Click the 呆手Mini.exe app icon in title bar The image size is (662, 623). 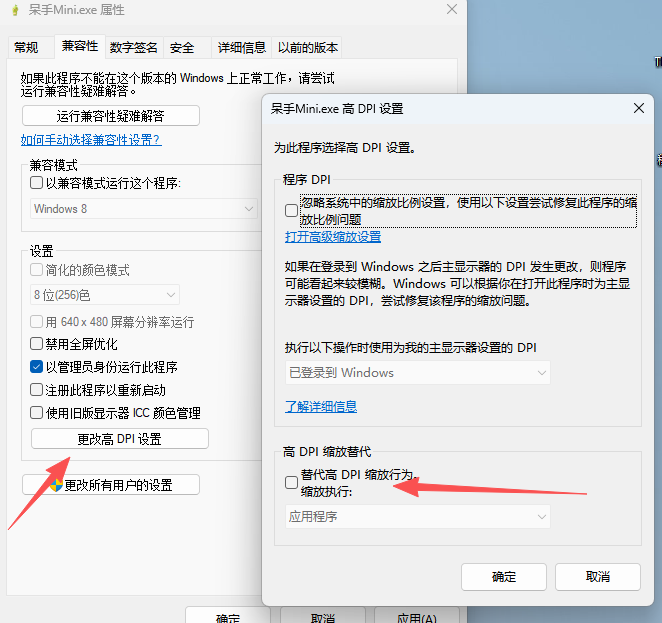pos(16,10)
